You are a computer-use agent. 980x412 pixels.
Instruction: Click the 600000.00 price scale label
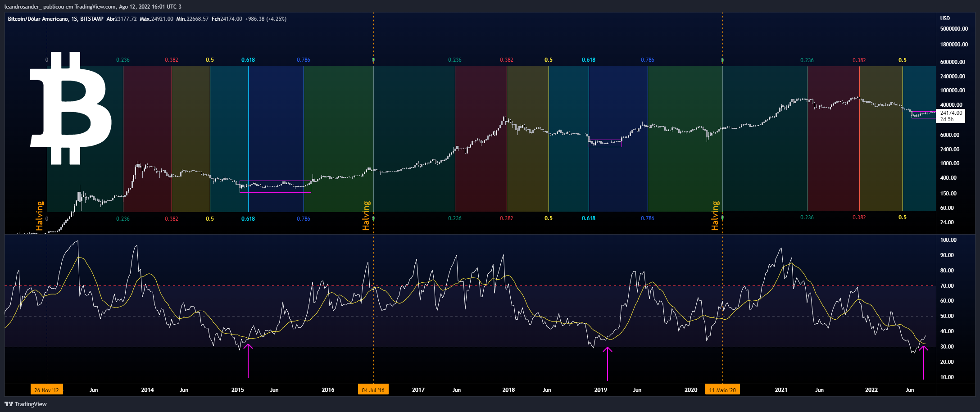pos(953,62)
